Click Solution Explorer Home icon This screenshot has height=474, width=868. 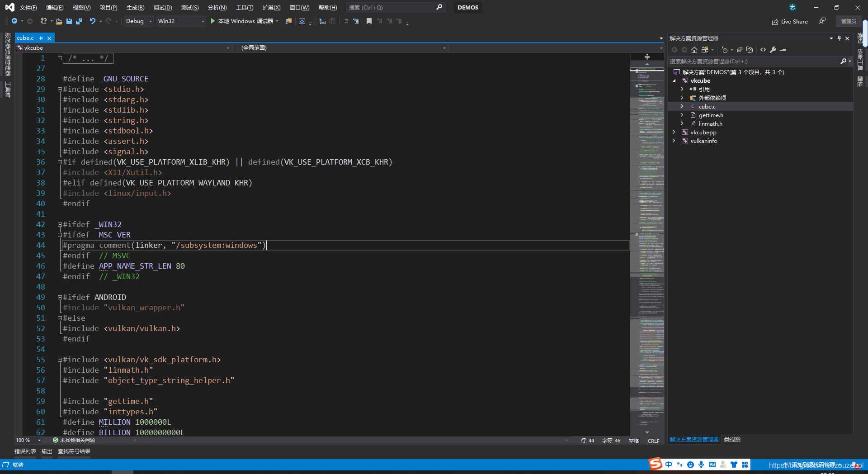click(694, 50)
